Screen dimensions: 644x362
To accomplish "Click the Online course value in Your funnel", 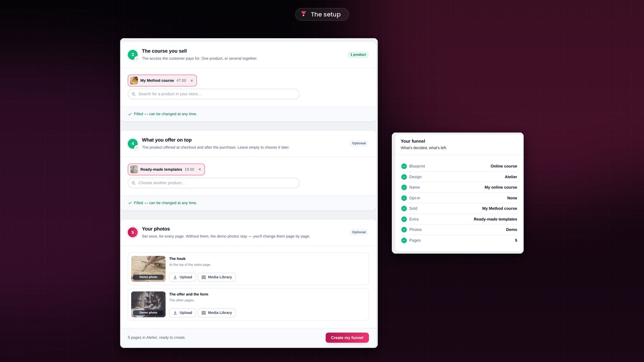I will point(504,166).
